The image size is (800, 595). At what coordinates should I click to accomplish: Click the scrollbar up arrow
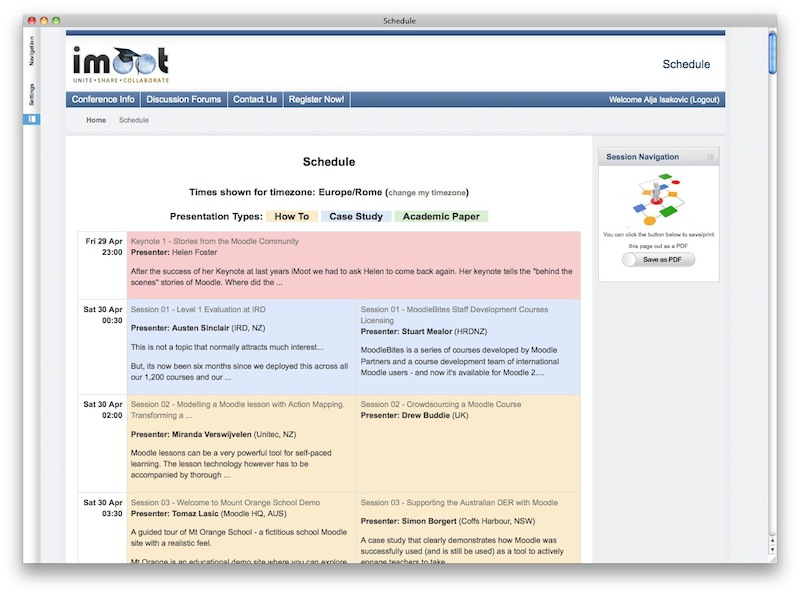click(772, 540)
